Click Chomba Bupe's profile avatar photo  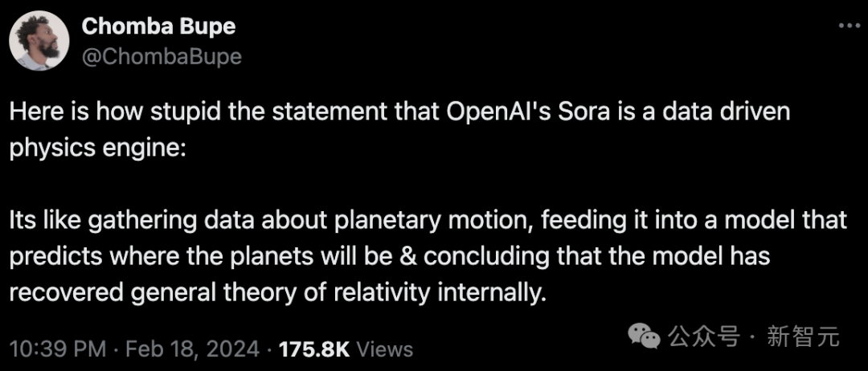click(x=39, y=40)
